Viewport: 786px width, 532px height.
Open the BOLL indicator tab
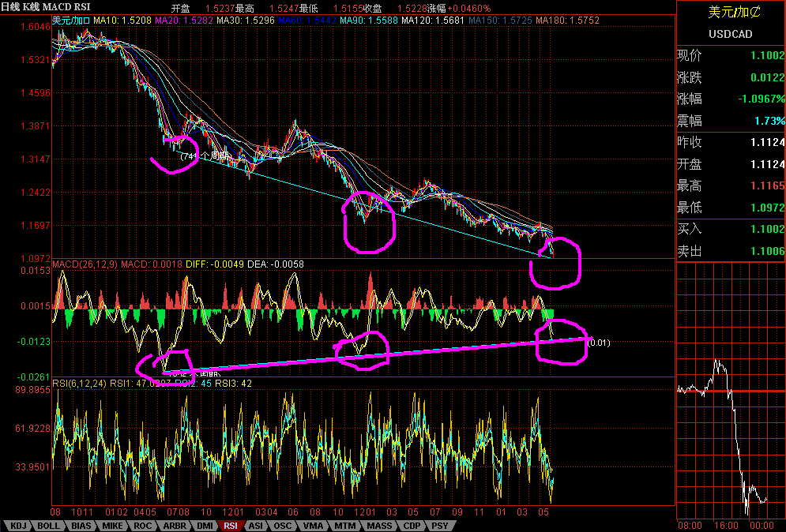coord(47,525)
